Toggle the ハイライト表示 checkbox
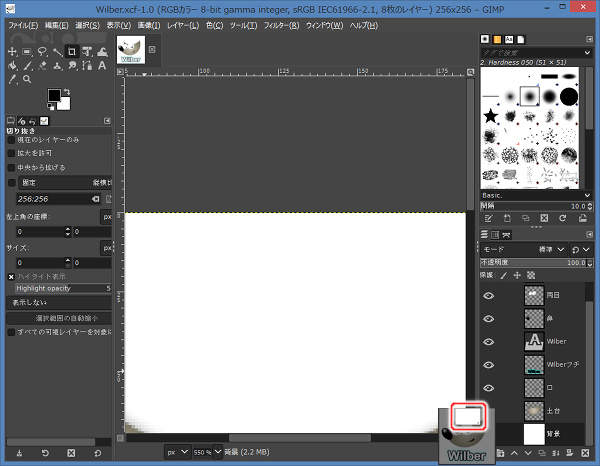Image resolution: width=600 pixels, height=466 pixels. click(12, 276)
